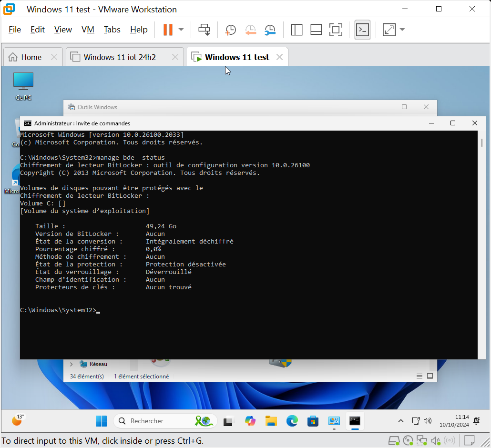Image resolution: width=491 pixels, height=448 pixels.
Task: Switch Explorer to details view
Action: 419,376
